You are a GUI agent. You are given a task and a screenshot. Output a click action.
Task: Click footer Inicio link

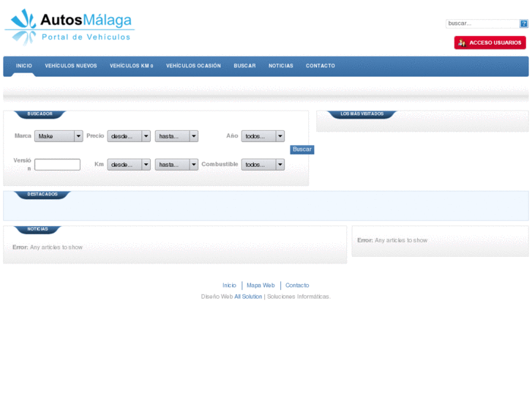tap(229, 286)
